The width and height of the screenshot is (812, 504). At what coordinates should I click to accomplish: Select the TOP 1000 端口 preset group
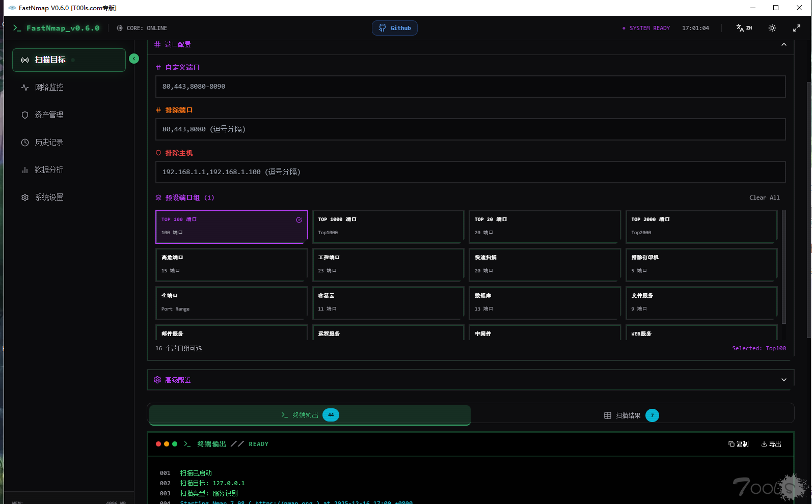pyautogui.click(x=388, y=226)
